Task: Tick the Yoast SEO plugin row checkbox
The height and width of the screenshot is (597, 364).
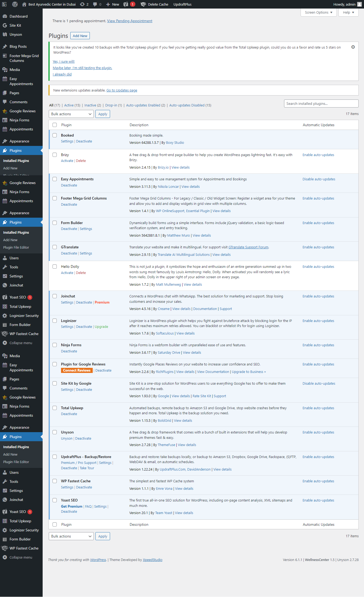Action: tap(55, 500)
